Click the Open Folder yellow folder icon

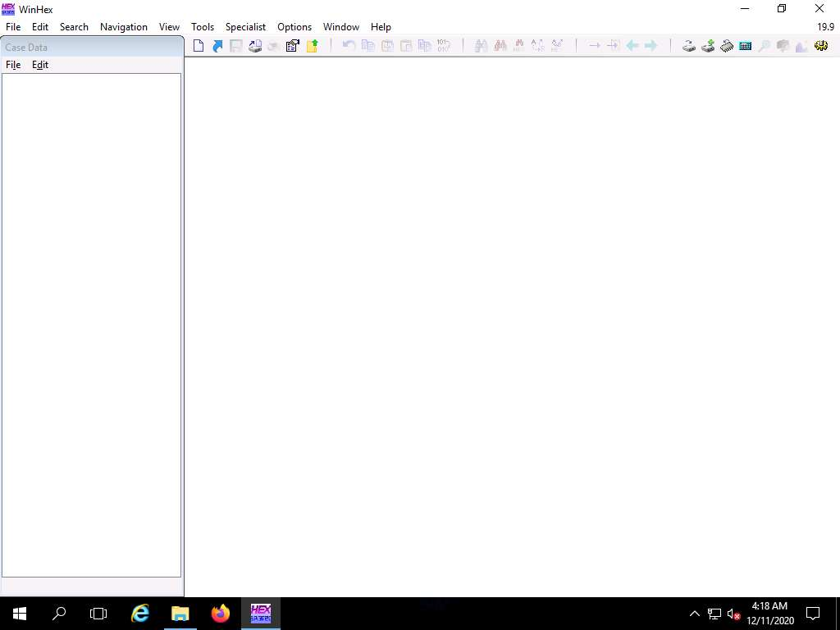pyautogui.click(x=312, y=46)
